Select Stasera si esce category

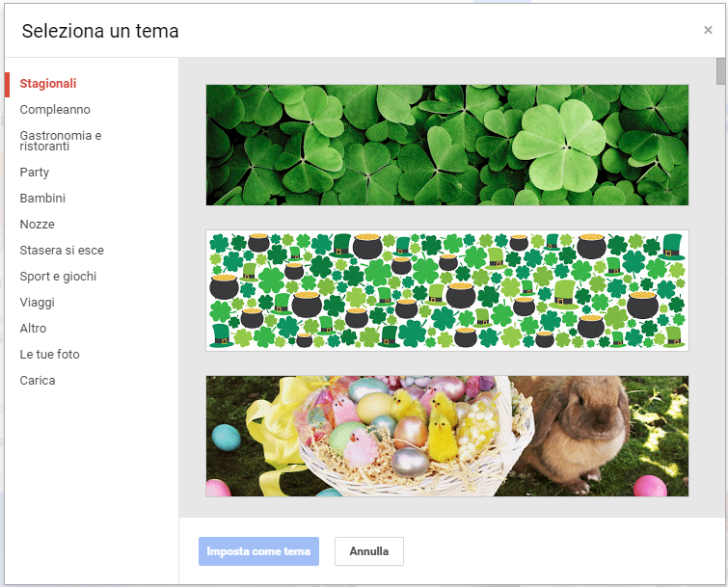[62, 250]
